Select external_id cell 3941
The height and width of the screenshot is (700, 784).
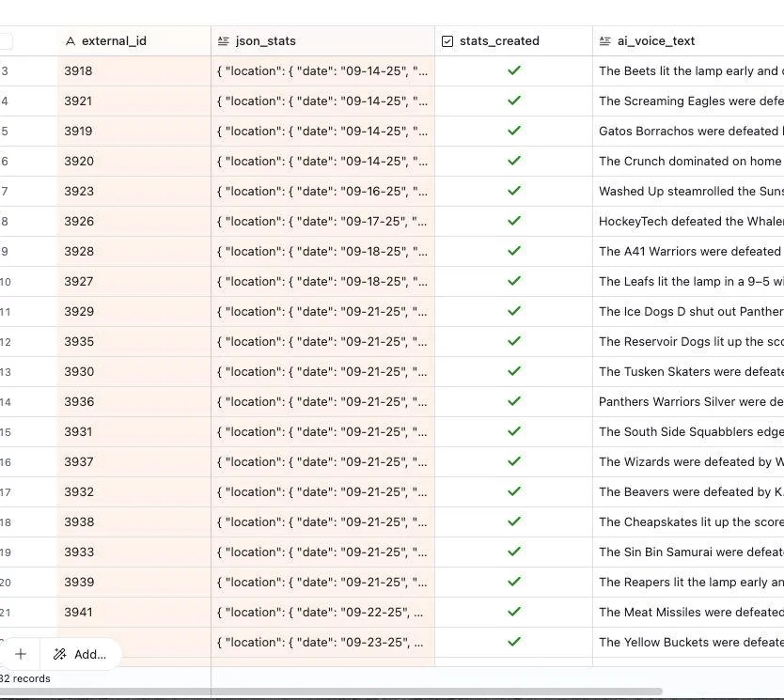(x=134, y=612)
